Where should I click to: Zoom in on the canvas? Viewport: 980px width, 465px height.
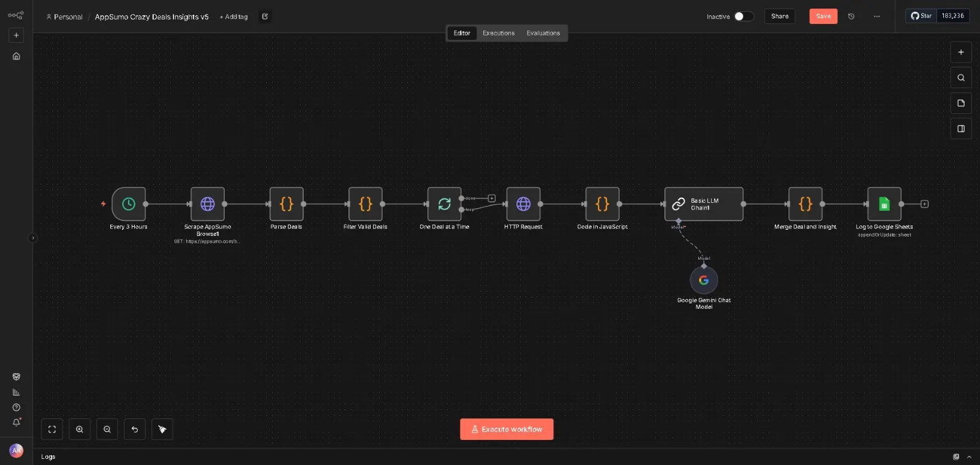(x=80, y=429)
